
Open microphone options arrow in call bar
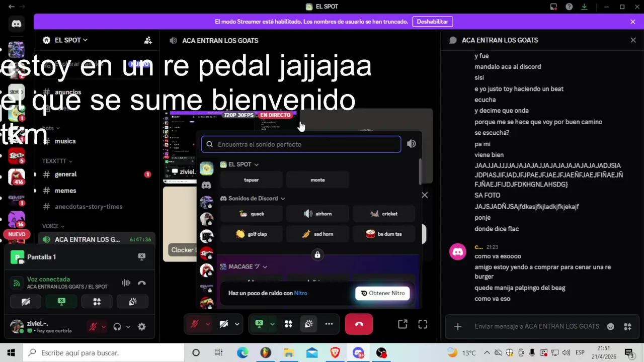pos(207,324)
